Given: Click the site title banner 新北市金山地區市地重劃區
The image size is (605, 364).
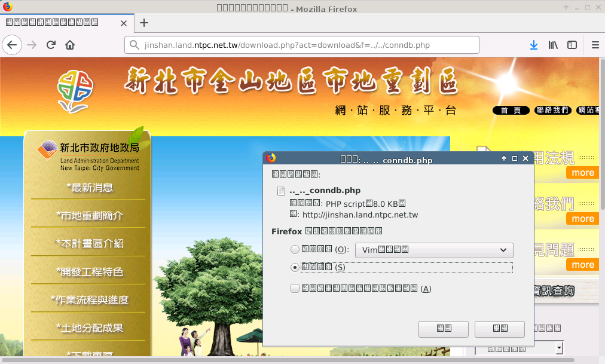Looking at the screenshot, I should [x=292, y=81].
